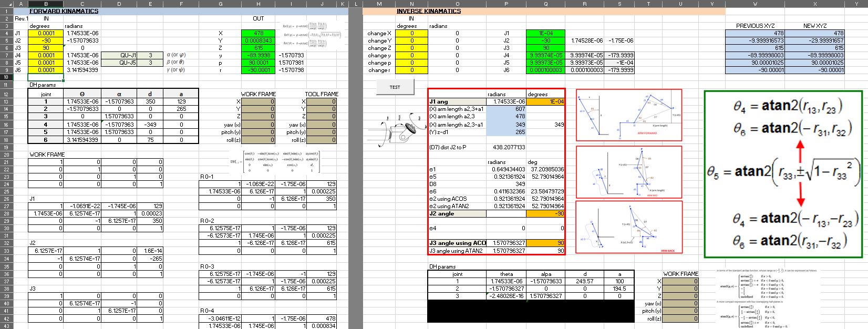Select the (Y) z-d1 label cell
The width and height of the screenshot is (868, 329).
tap(457, 132)
